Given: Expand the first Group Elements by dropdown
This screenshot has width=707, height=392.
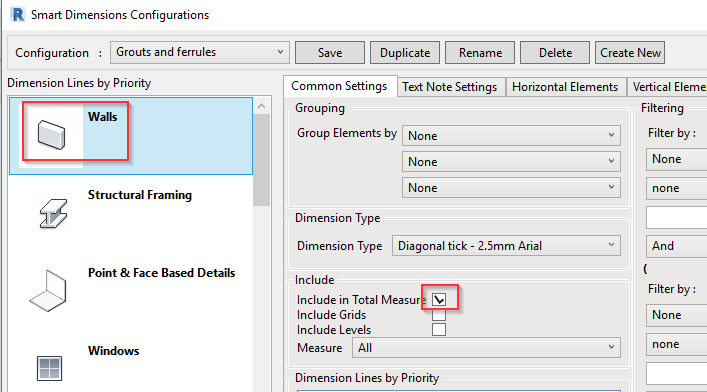Looking at the screenshot, I should [x=511, y=135].
